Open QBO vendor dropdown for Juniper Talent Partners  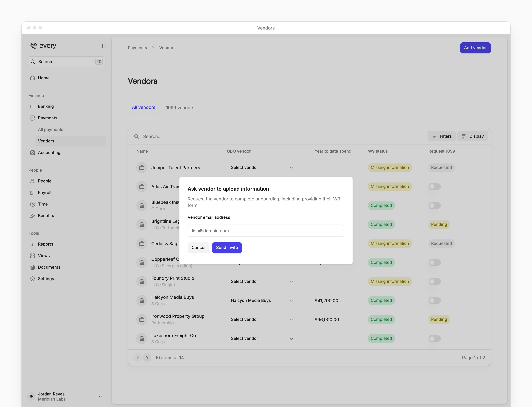[262, 167]
